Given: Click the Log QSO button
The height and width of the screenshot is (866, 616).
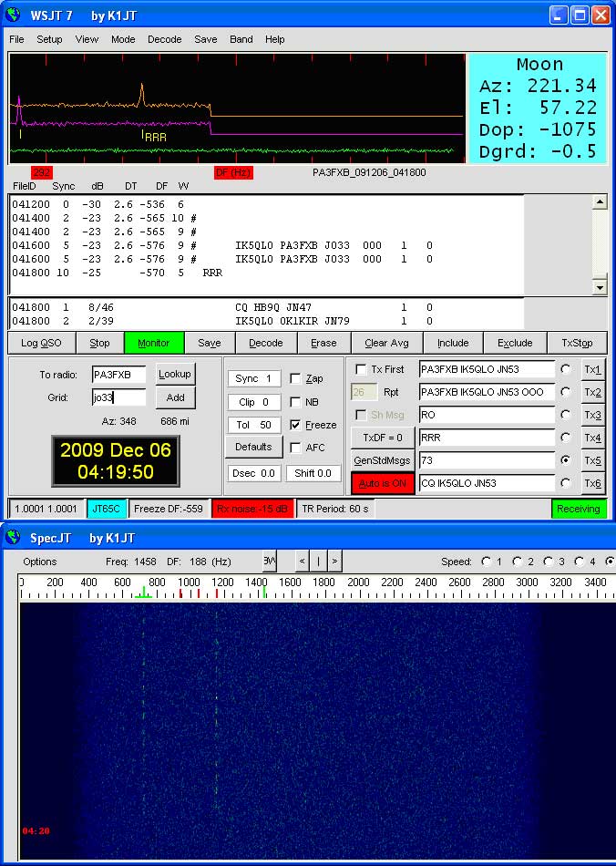Looking at the screenshot, I should click(x=41, y=343).
